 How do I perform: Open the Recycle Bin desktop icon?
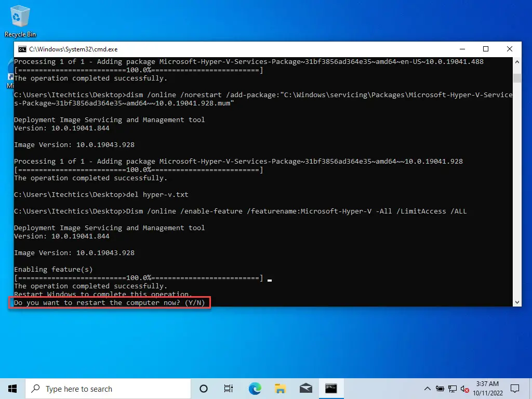coord(20,21)
